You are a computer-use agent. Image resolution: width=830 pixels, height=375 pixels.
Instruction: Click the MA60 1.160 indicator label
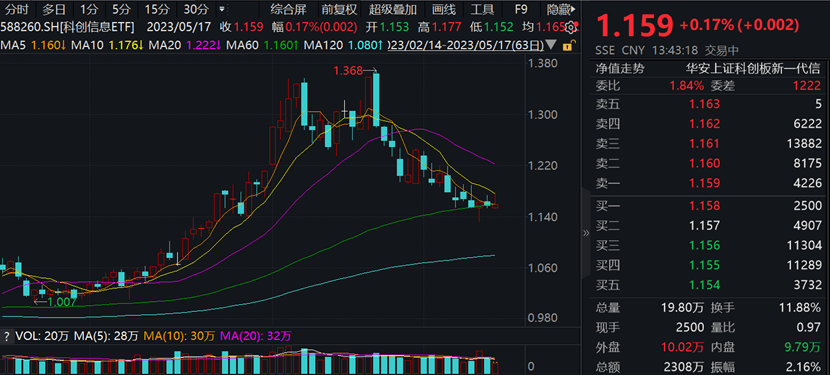coord(263,46)
